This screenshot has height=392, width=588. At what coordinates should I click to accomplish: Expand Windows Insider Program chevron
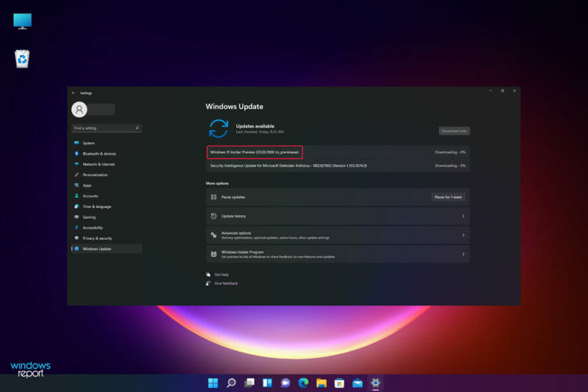click(463, 254)
